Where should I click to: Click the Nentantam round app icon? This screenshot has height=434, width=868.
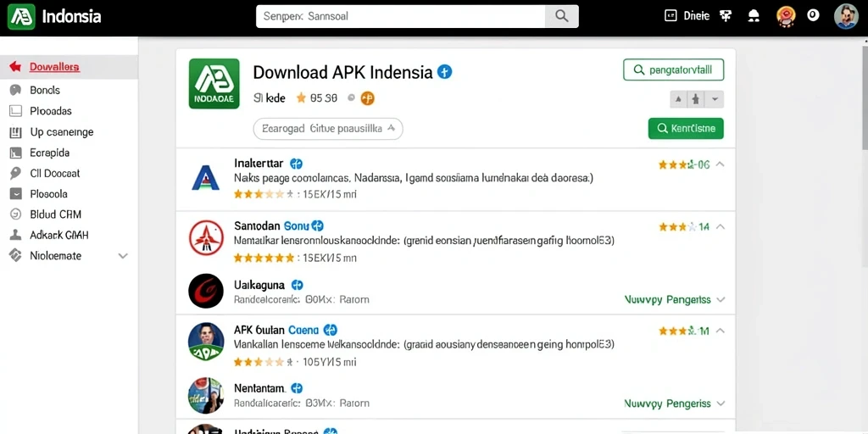[x=206, y=395]
